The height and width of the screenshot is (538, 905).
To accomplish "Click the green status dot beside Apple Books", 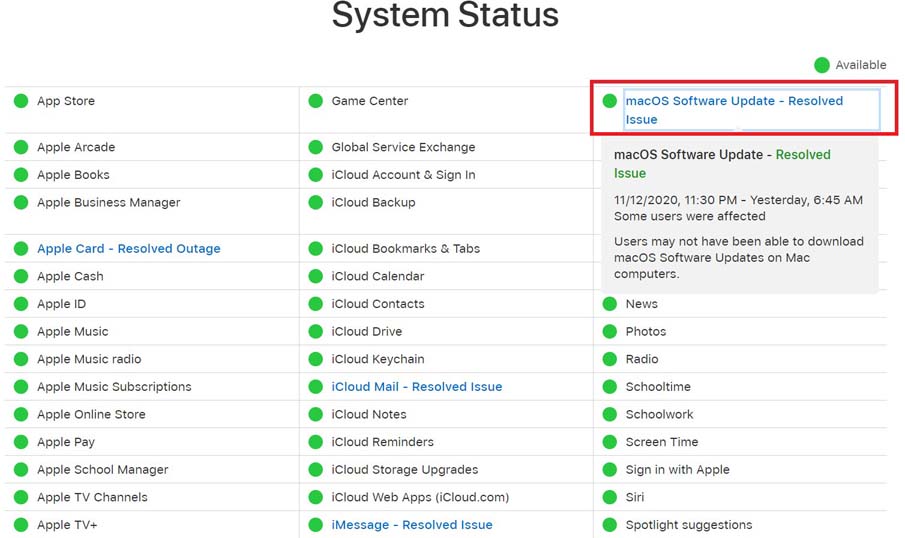I will click(21, 175).
